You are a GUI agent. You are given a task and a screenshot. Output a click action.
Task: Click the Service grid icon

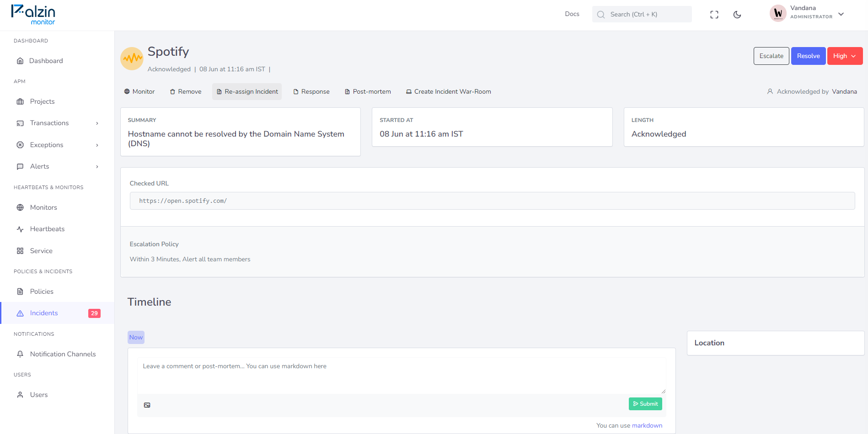20,251
